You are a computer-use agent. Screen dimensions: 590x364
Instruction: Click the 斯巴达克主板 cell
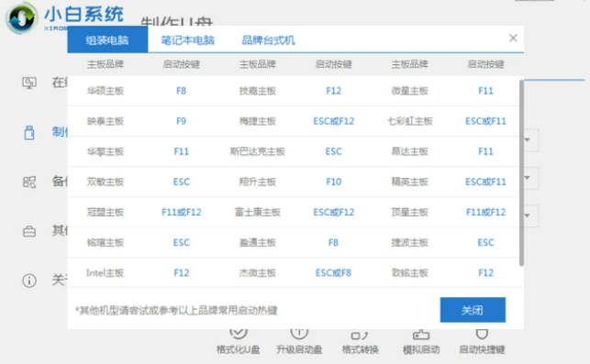(x=258, y=151)
